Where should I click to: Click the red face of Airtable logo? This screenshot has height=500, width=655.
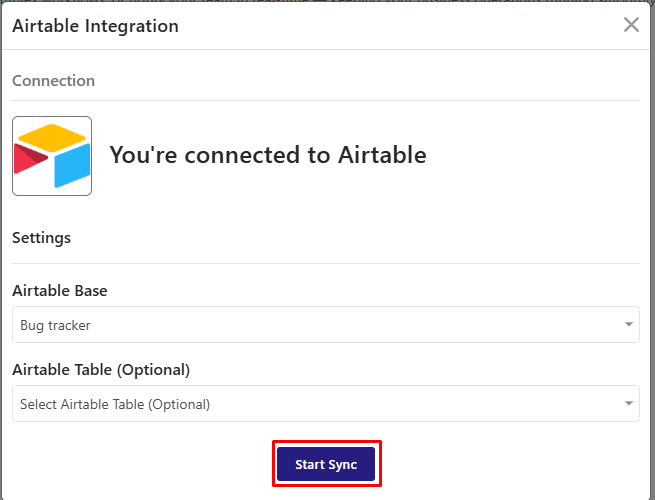point(28,159)
